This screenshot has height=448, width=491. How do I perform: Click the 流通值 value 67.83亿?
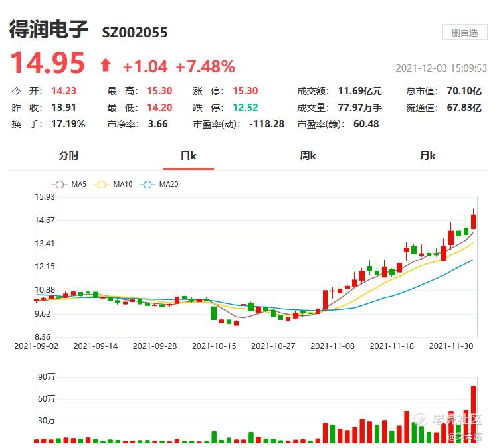coord(464,108)
